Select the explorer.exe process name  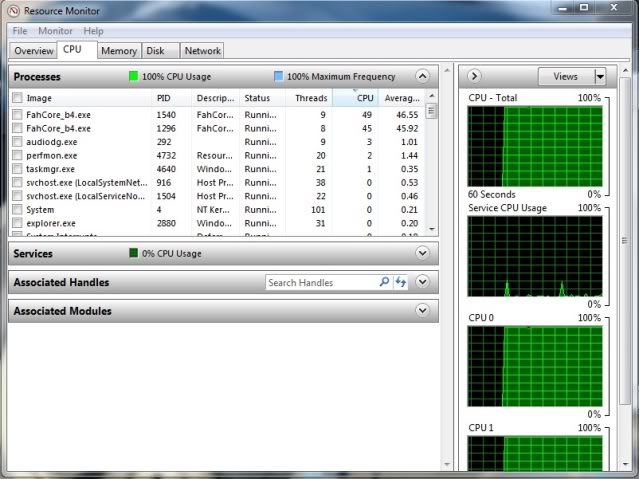click(51, 223)
